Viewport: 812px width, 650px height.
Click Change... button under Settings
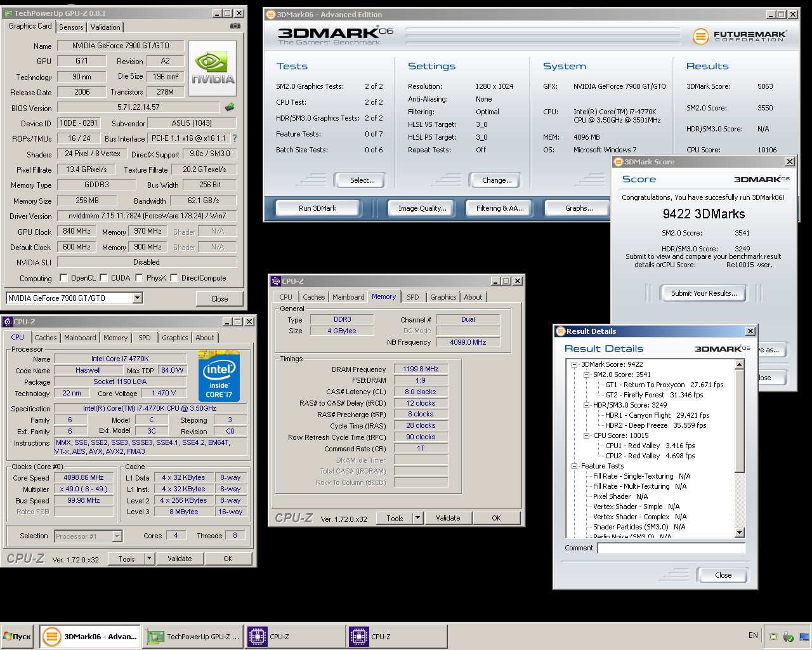[497, 180]
